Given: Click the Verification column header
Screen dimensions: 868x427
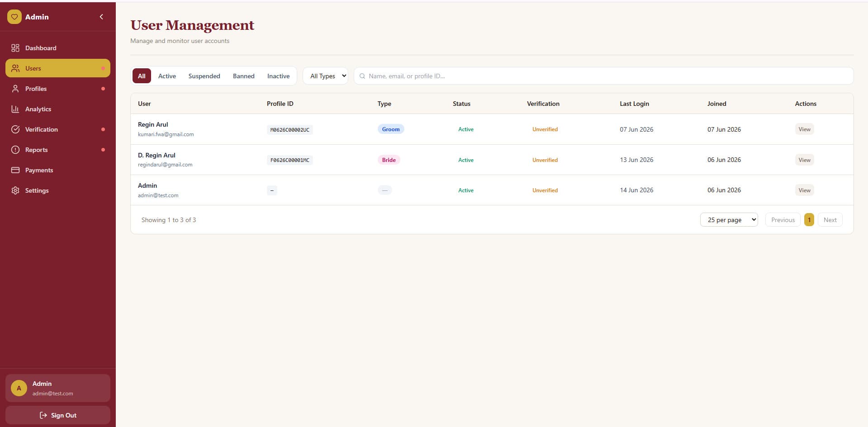Looking at the screenshot, I should (x=543, y=104).
